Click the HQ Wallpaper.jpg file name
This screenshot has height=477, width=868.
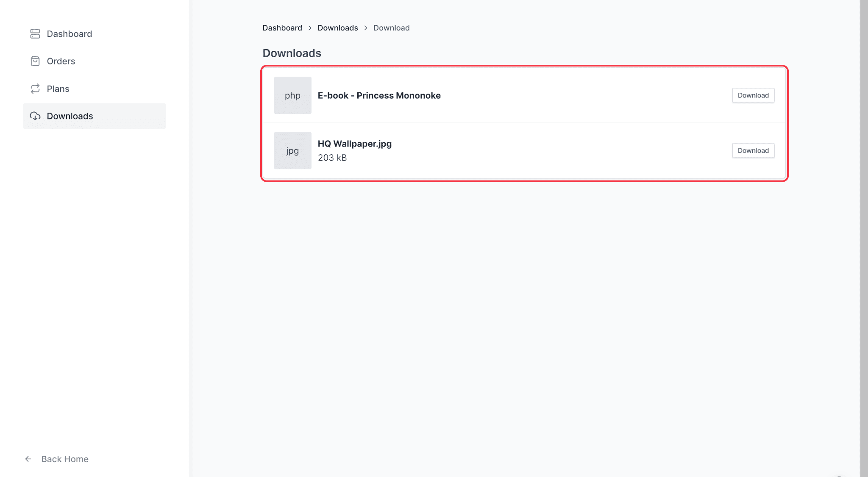pyautogui.click(x=355, y=144)
